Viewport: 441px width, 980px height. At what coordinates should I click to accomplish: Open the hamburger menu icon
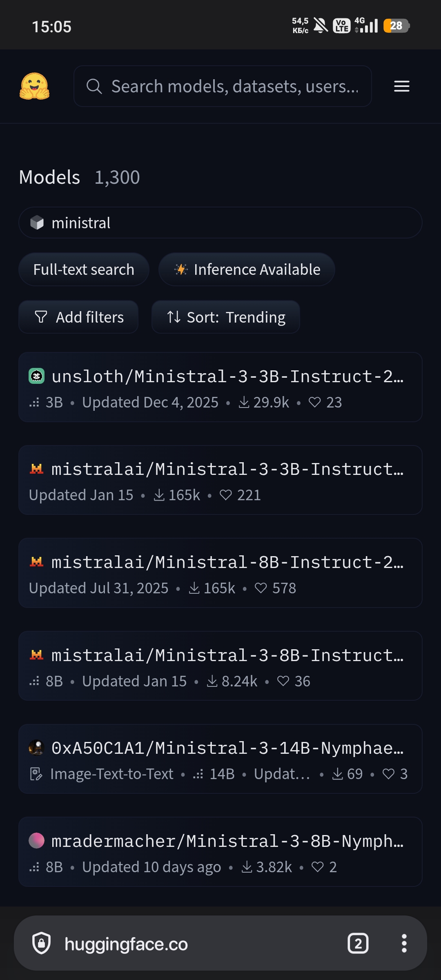point(401,86)
